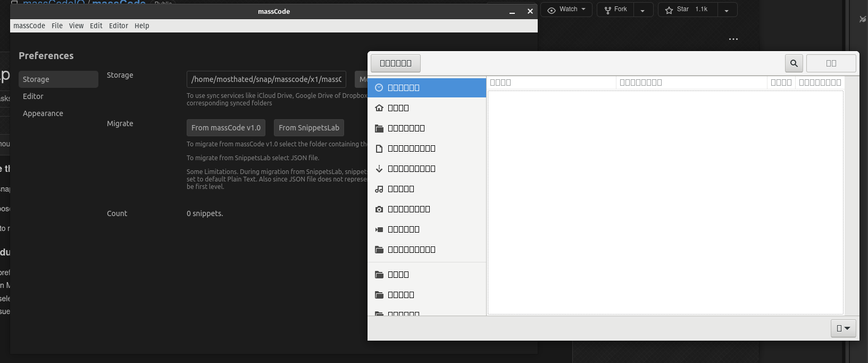Click the magnifier search button in file dialog
868x363 pixels.
(x=794, y=63)
